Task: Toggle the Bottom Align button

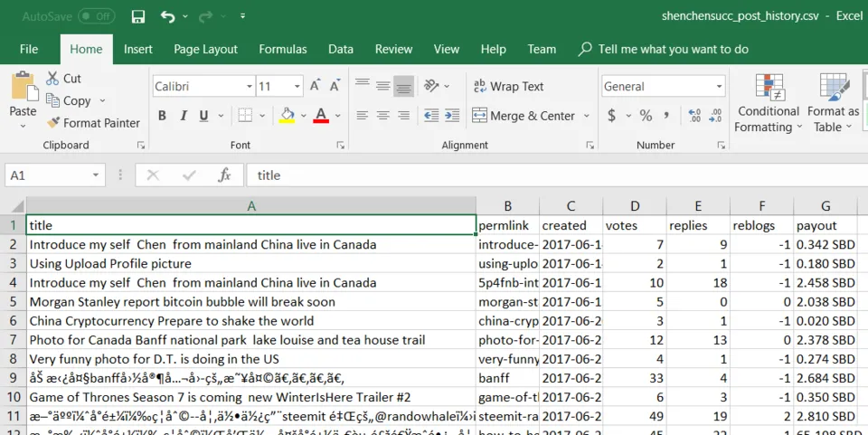Action: (x=403, y=86)
